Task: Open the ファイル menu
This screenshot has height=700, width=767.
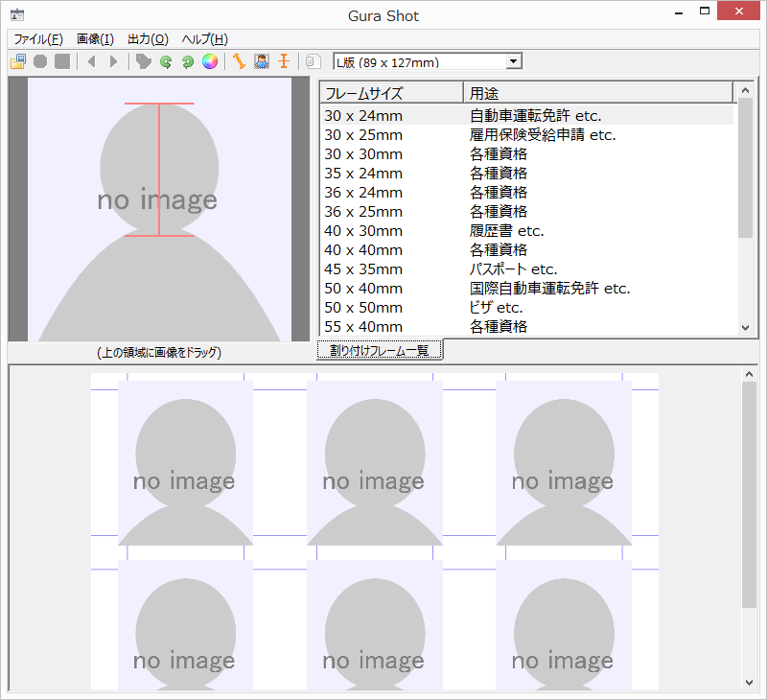Action: click(36, 39)
